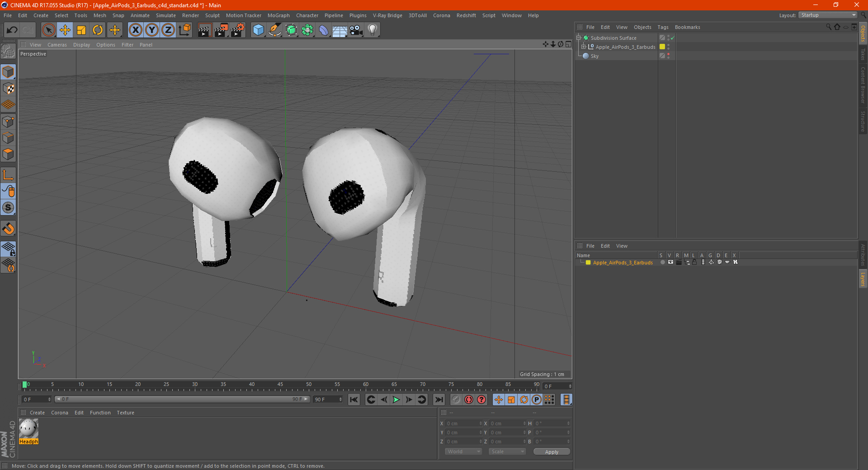868x470 pixels.
Task: Expand the Apple_AirPods_3_Earbuds object
Action: coord(583,47)
